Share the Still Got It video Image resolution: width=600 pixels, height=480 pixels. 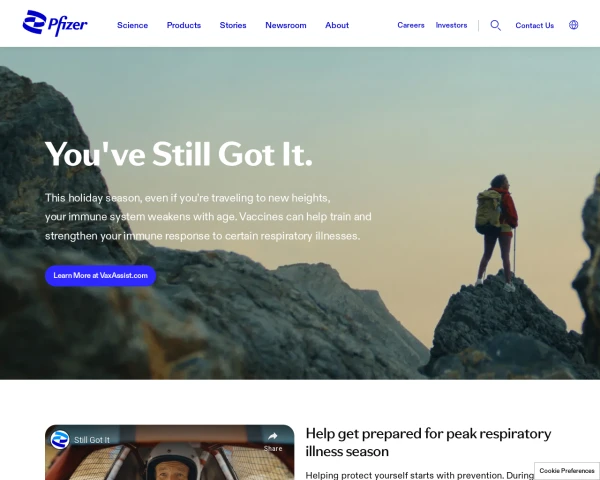point(273,441)
